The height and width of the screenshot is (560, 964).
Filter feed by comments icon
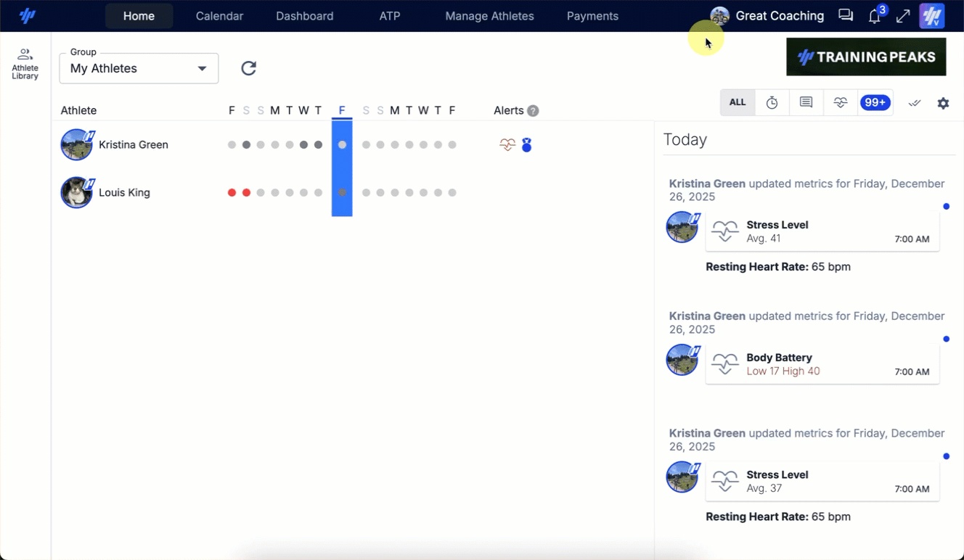tap(806, 103)
